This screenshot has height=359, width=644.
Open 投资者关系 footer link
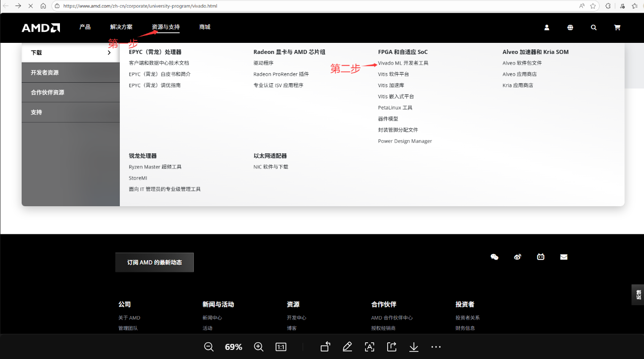click(468, 318)
